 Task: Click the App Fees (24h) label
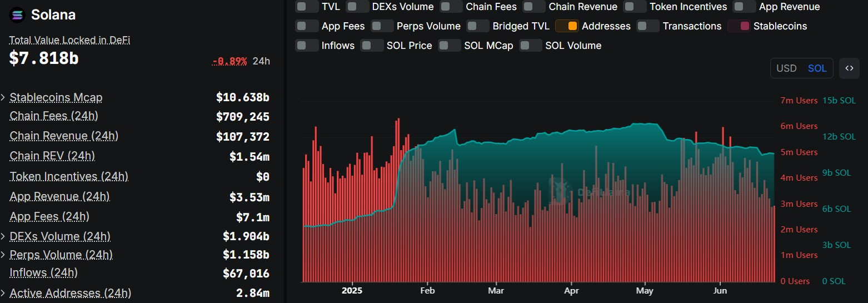49,216
